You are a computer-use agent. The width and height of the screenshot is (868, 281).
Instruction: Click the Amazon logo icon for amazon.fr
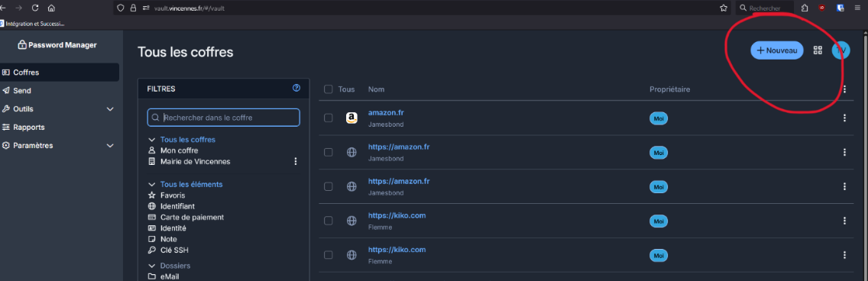351,118
